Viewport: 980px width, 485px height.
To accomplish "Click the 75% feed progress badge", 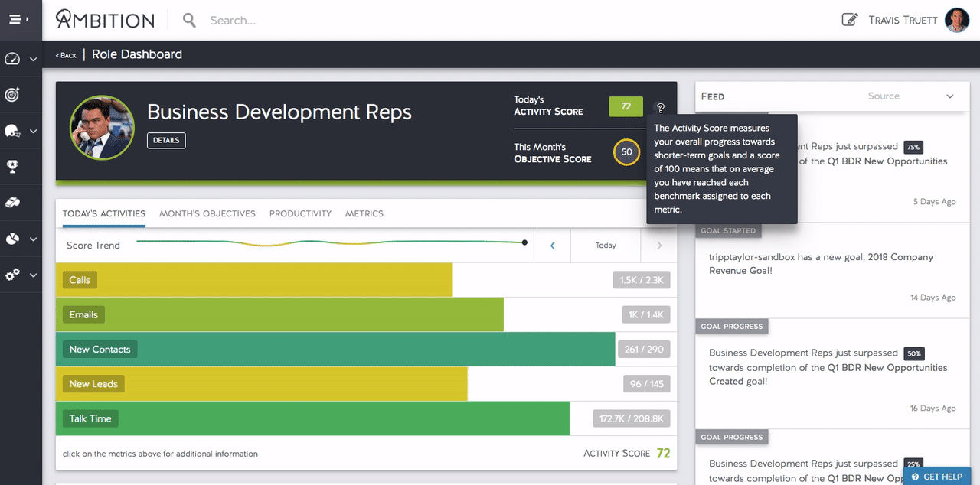I will 913,147.
